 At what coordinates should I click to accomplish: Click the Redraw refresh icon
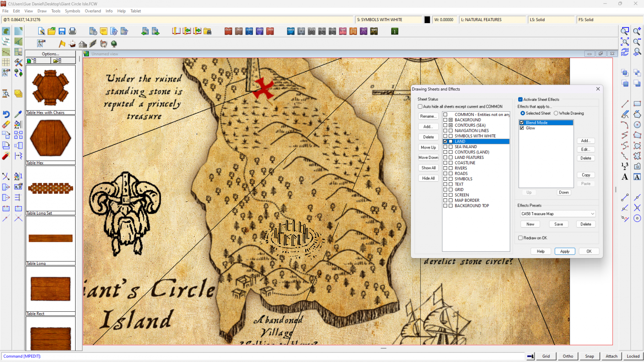[x=625, y=52]
